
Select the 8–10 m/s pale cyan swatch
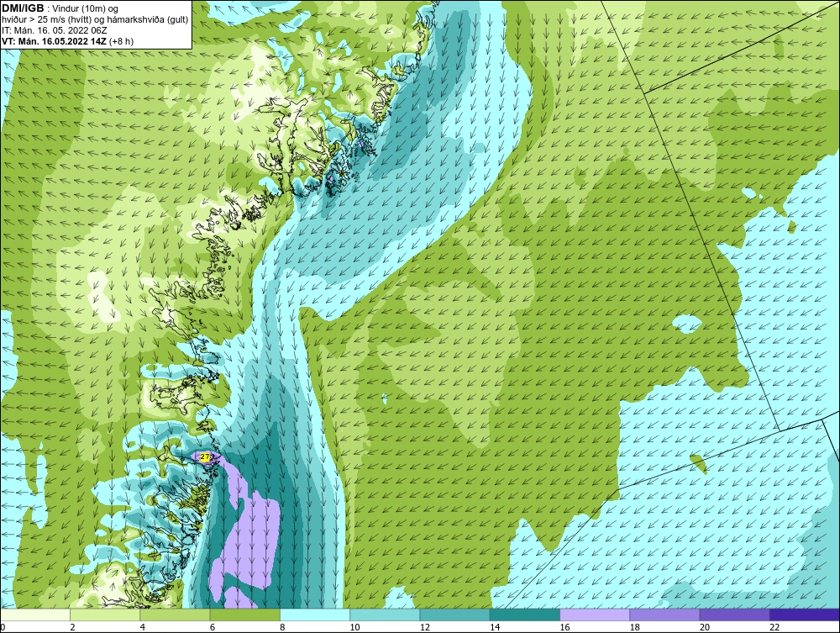click(315, 615)
